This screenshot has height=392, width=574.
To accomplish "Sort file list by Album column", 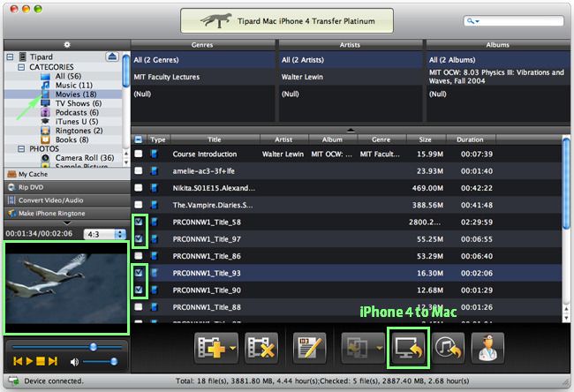I will click(x=333, y=139).
